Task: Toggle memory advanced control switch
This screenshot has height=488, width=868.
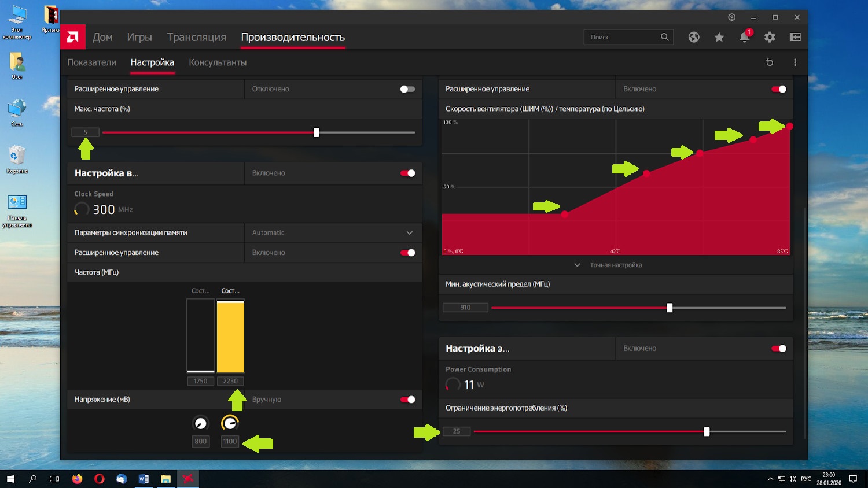Action: click(x=407, y=253)
